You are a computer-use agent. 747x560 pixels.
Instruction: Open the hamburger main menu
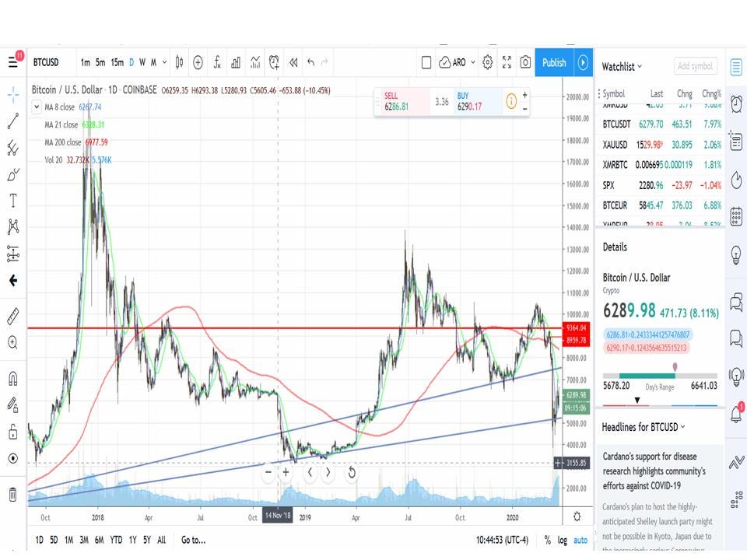(x=13, y=62)
